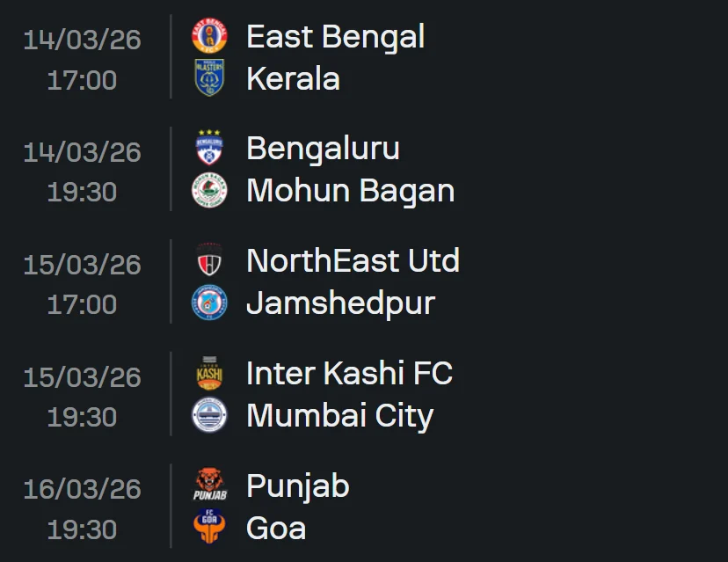
Task: Click the Bengaluru FC badge
Action: 207,149
